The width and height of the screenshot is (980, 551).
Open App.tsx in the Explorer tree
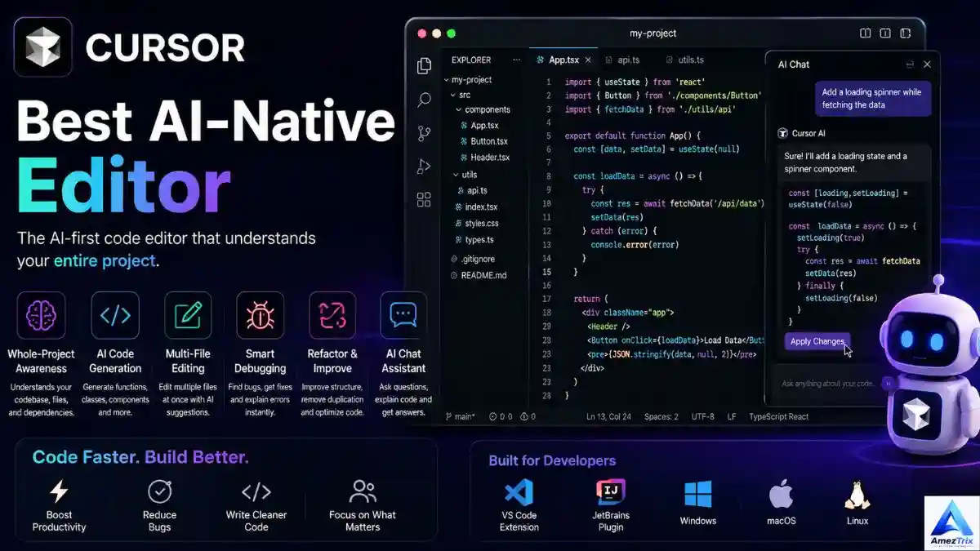(x=479, y=126)
